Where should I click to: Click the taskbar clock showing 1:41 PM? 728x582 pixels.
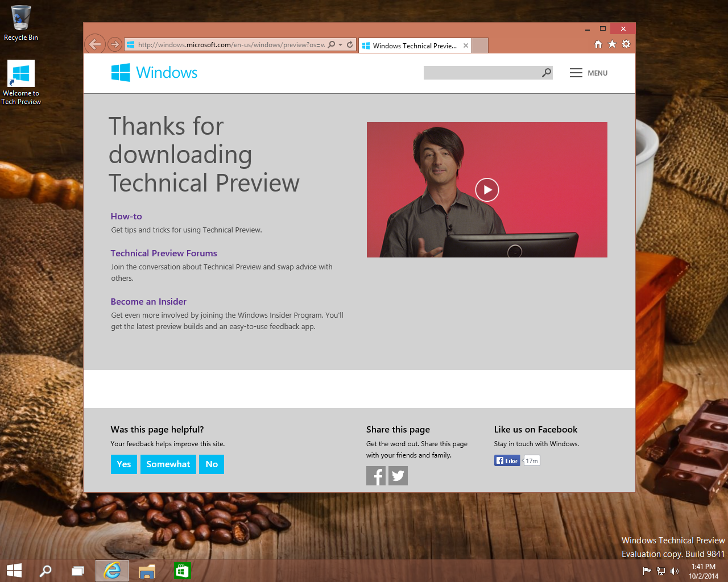[x=704, y=571]
